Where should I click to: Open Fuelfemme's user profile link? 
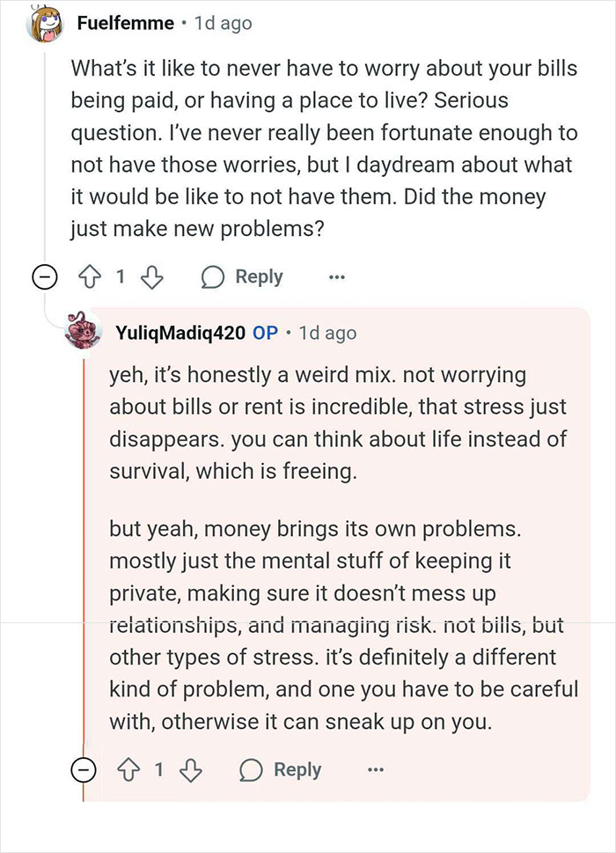point(126,23)
